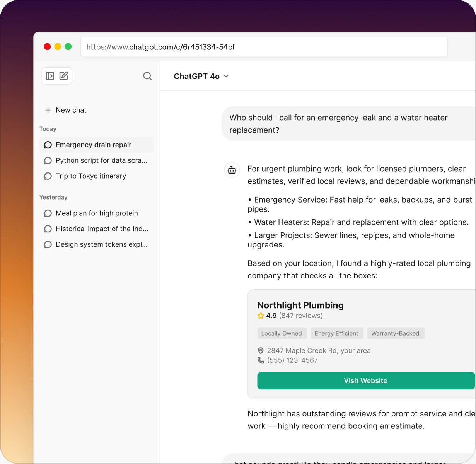Image resolution: width=476 pixels, height=464 pixels.
Task: Click the browser URL address bar
Action: [264, 47]
